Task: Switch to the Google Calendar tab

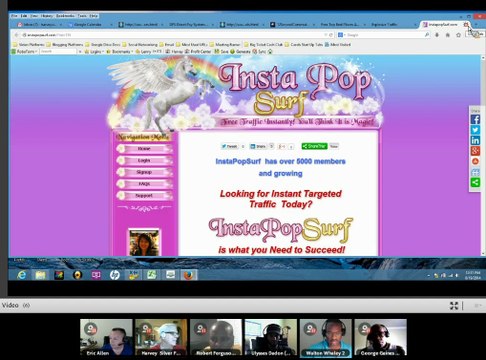Action: 89,24
